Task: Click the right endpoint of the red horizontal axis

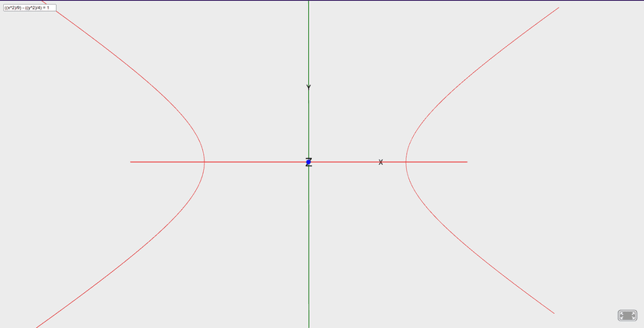Action: click(x=467, y=162)
